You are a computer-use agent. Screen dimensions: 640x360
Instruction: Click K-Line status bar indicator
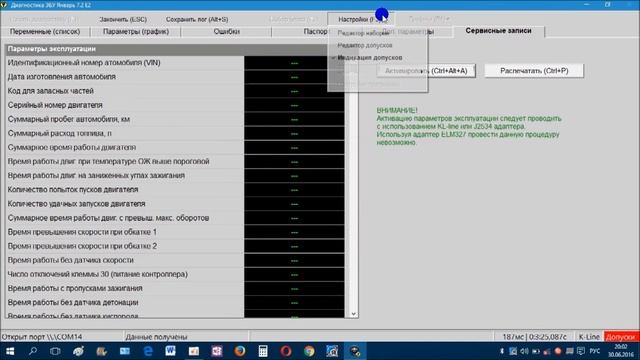coord(589,337)
